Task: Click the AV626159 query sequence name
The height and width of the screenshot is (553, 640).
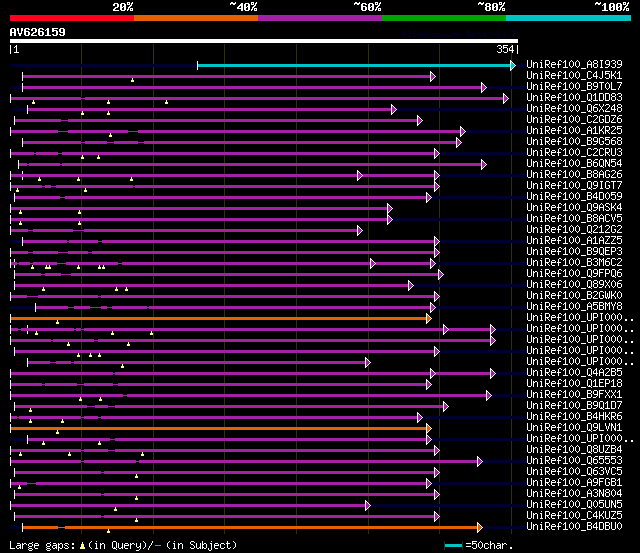Action: pyautogui.click(x=38, y=32)
